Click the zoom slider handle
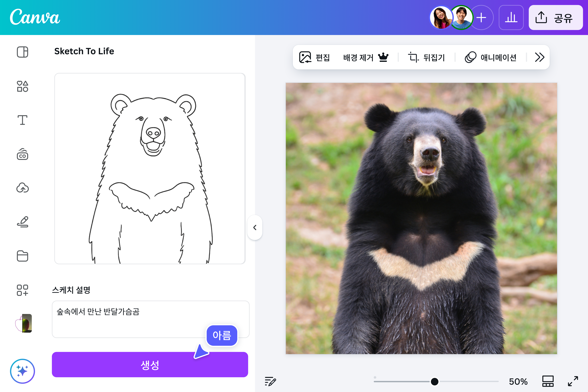The width and height of the screenshot is (588, 392). (434, 381)
